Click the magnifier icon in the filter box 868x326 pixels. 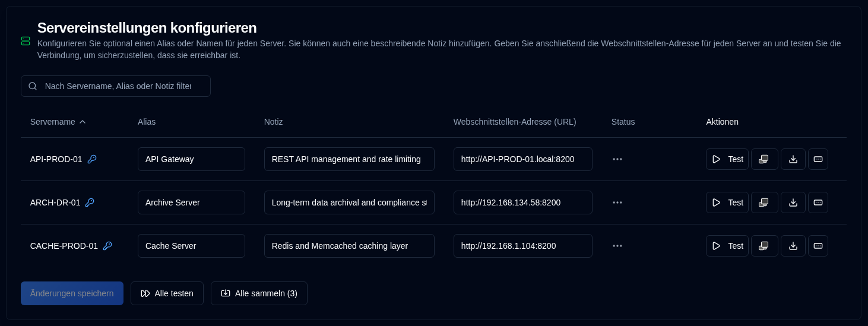[33, 86]
